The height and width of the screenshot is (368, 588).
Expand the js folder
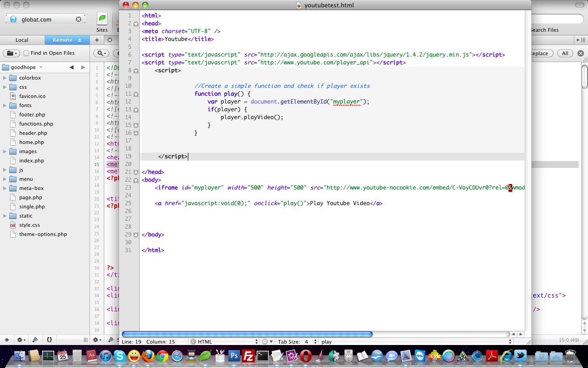pos(5,170)
